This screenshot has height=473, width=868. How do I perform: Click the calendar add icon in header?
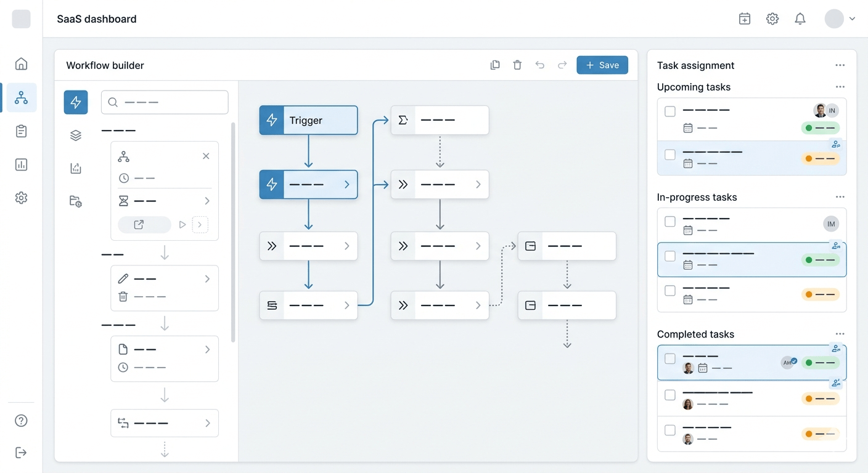click(x=745, y=19)
